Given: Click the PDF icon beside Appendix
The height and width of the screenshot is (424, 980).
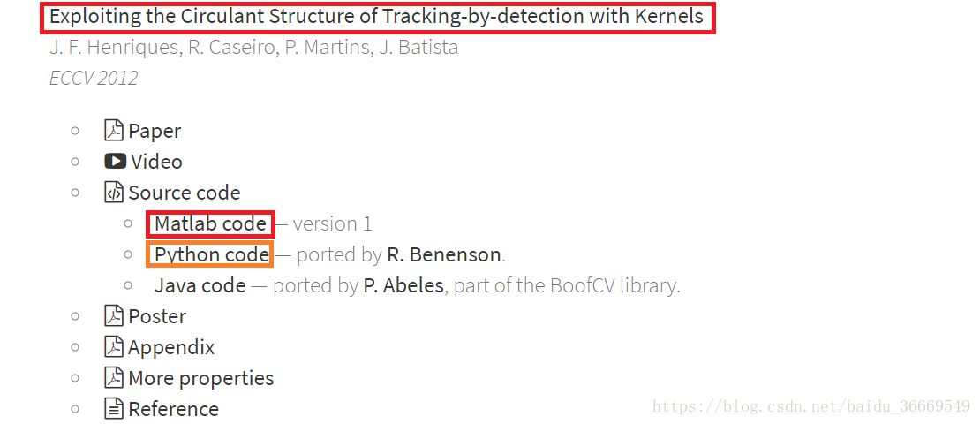Looking at the screenshot, I should click(x=114, y=347).
